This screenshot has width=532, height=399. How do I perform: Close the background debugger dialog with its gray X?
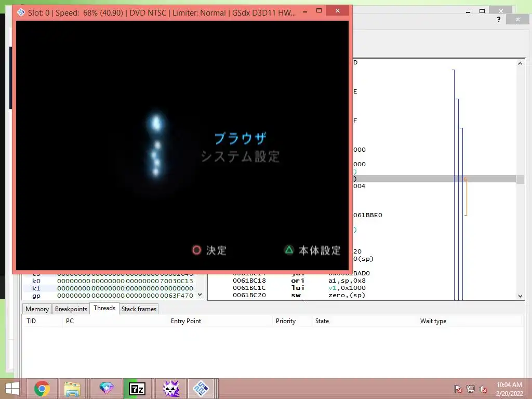click(517, 19)
